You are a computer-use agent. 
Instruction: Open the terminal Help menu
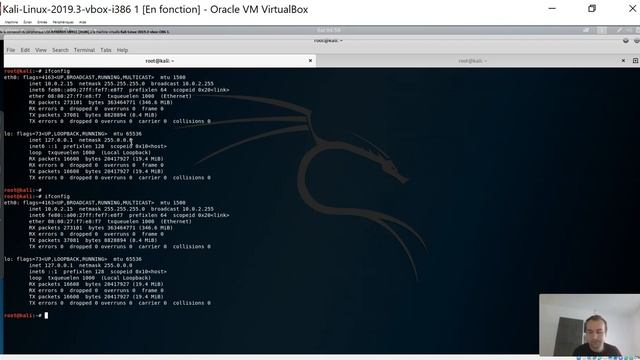(122, 50)
